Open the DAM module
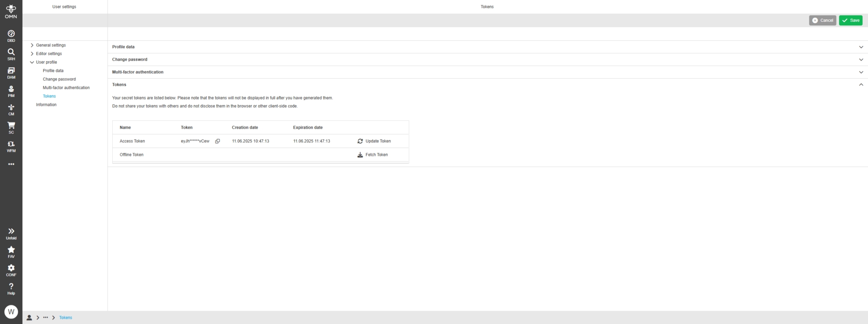The image size is (868, 324). click(11, 73)
